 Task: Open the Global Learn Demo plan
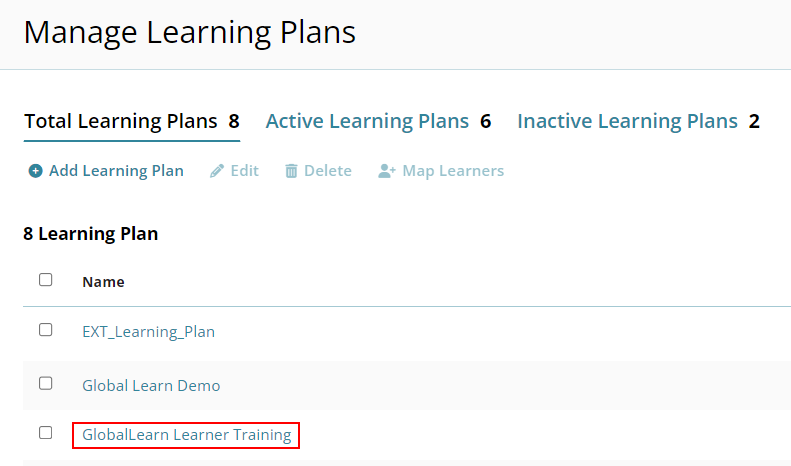[151, 386]
